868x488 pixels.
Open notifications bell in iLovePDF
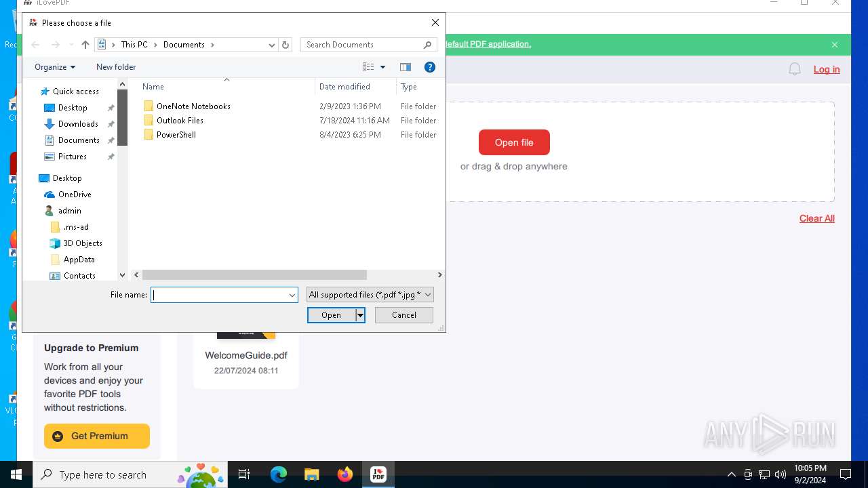point(795,69)
